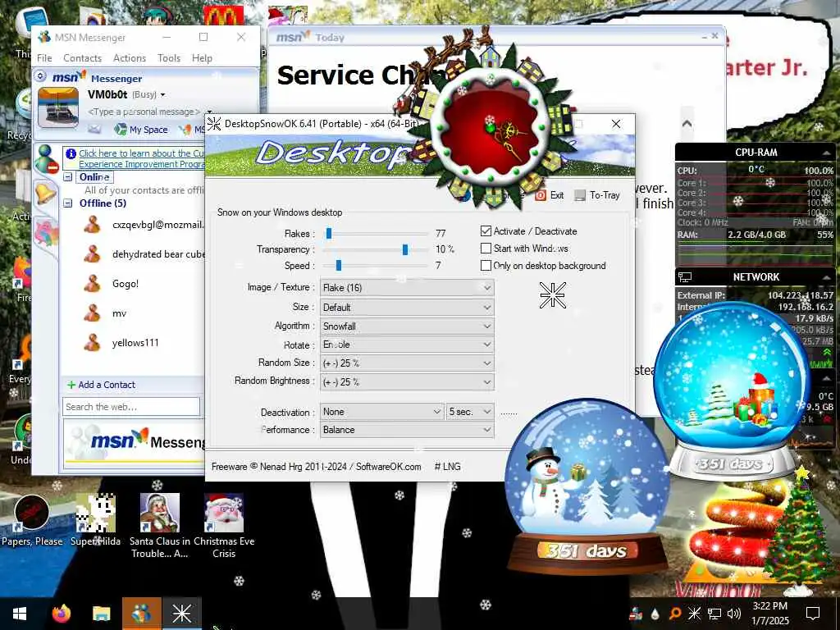Screen dimensions: 840x630
Task: Click the Freeware SoftwareOK.com link text
Action: (x=316, y=467)
